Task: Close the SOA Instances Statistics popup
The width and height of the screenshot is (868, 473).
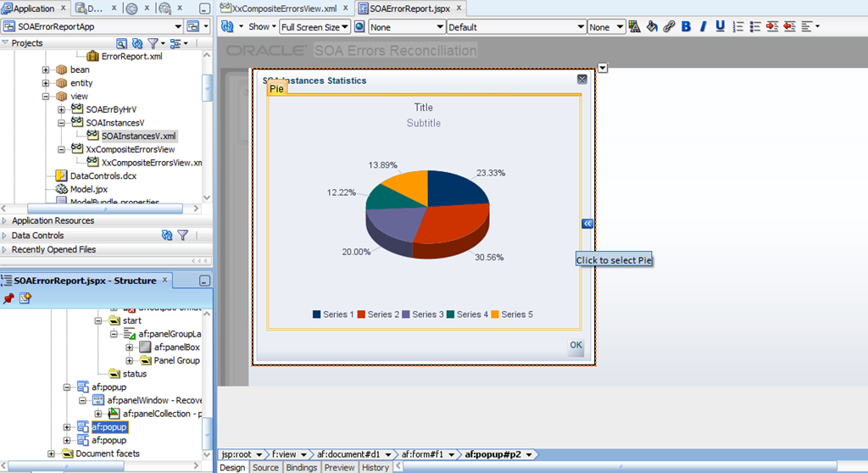Action: pyautogui.click(x=581, y=79)
